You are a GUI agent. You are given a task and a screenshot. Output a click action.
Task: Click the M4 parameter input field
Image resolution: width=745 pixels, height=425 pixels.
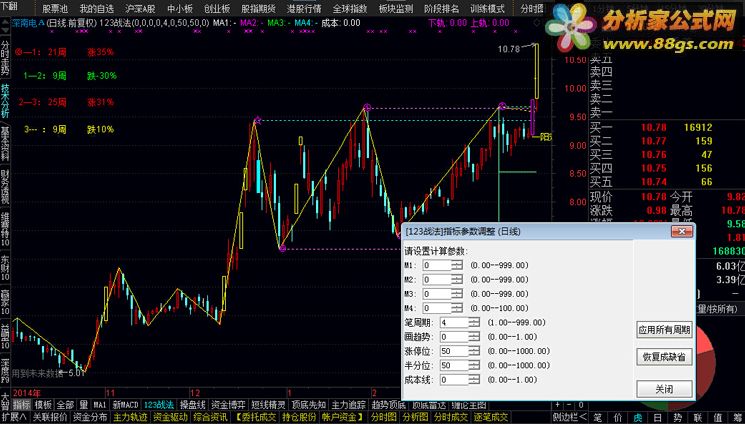point(437,308)
